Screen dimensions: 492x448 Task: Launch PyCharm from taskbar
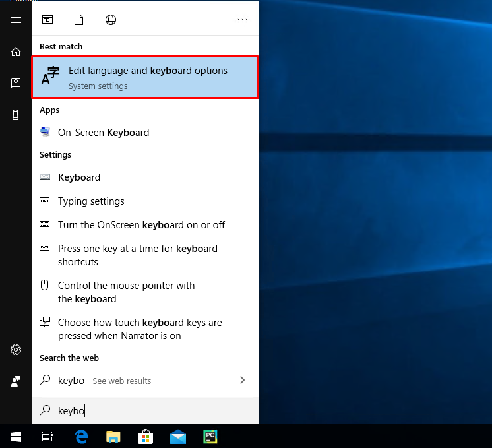210,436
